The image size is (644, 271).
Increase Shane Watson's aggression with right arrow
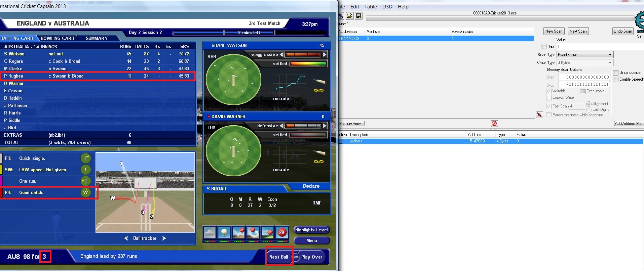325,55
